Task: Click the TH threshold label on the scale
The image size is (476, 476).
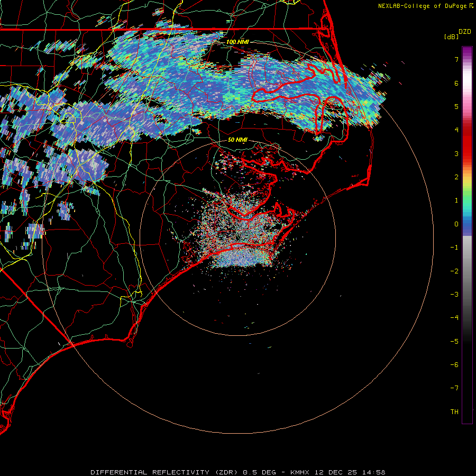Action: point(454,412)
